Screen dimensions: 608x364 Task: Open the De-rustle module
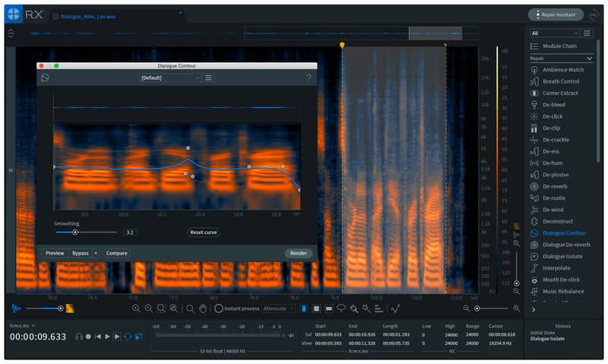coord(548,198)
